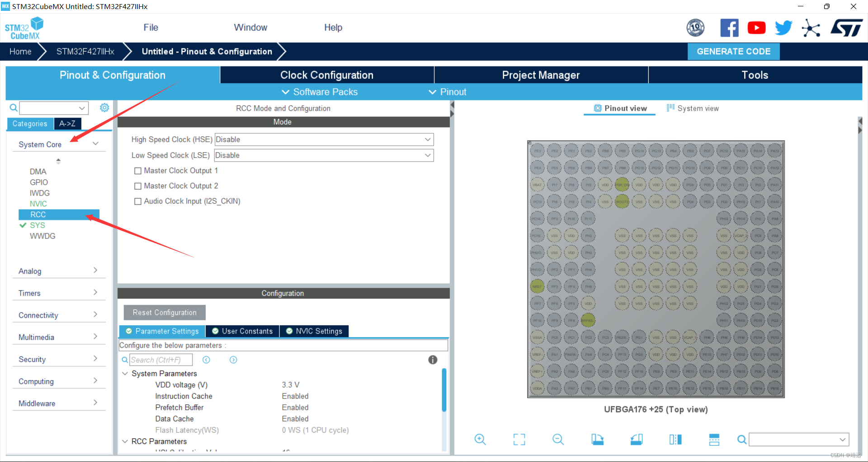Open the Window menu
868x462 pixels.
click(x=250, y=28)
